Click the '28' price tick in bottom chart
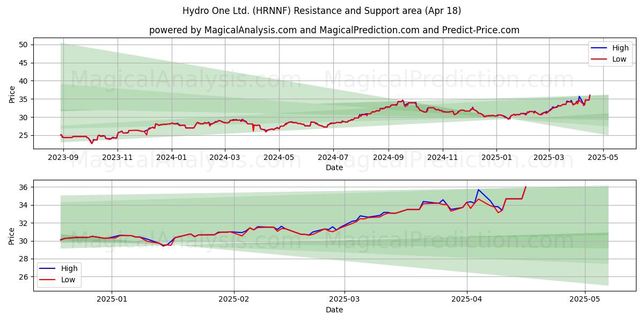The image size is (644, 322). point(24,259)
